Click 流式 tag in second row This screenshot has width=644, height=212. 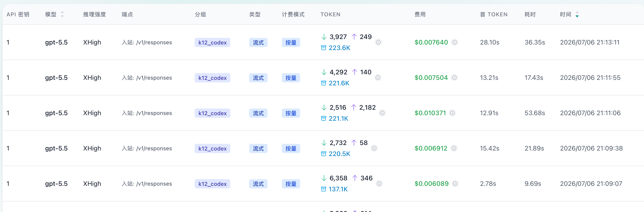258,78
